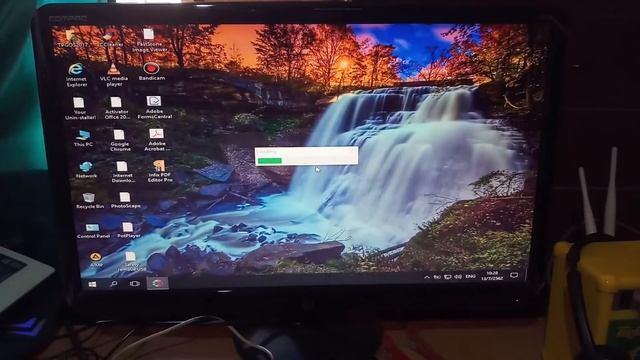Open the folder icon at top-left of desktop
The image size is (640, 360).
click(x=73, y=38)
